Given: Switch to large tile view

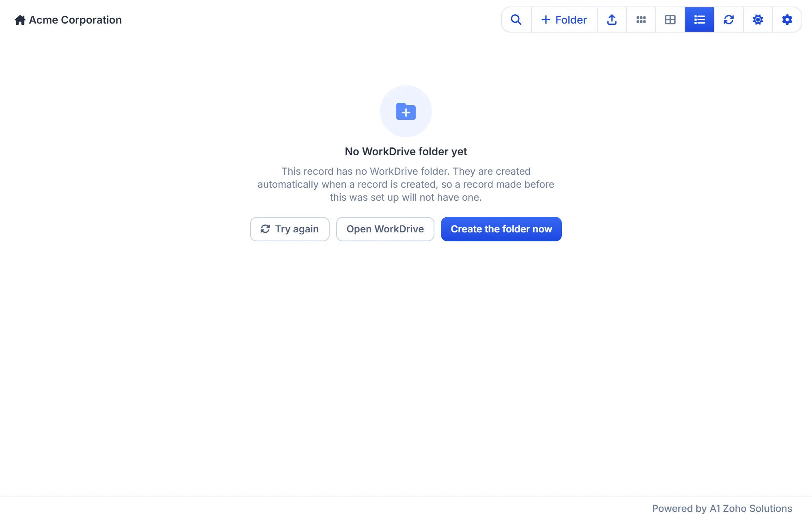Looking at the screenshot, I should [x=670, y=19].
